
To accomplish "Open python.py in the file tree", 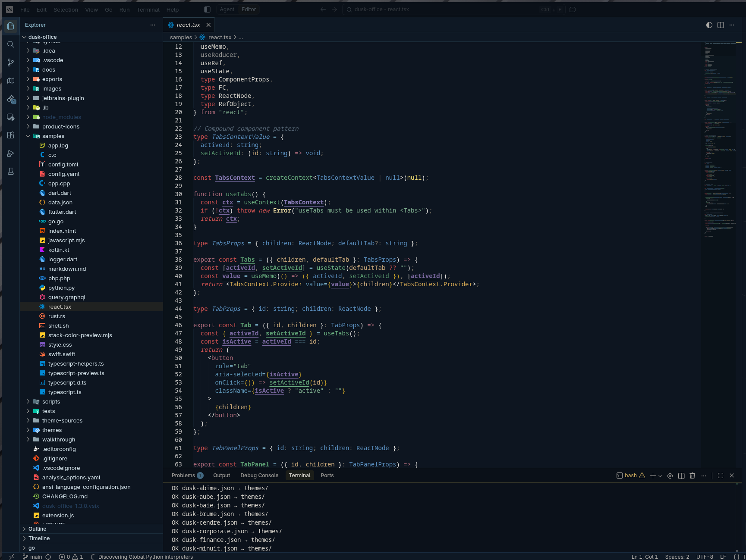I will (x=91, y=288).
